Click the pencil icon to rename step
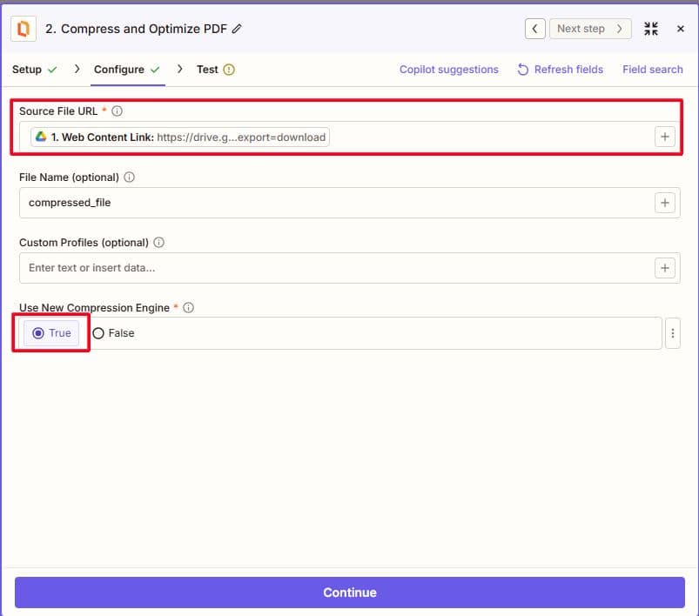 tap(237, 29)
